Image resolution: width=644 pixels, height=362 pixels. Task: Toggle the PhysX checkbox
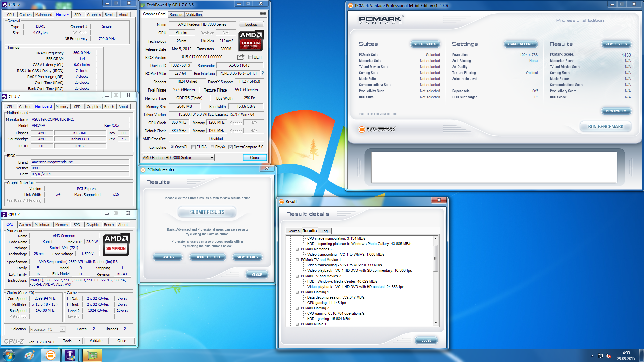pyautogui.click(x=212, y=147)
